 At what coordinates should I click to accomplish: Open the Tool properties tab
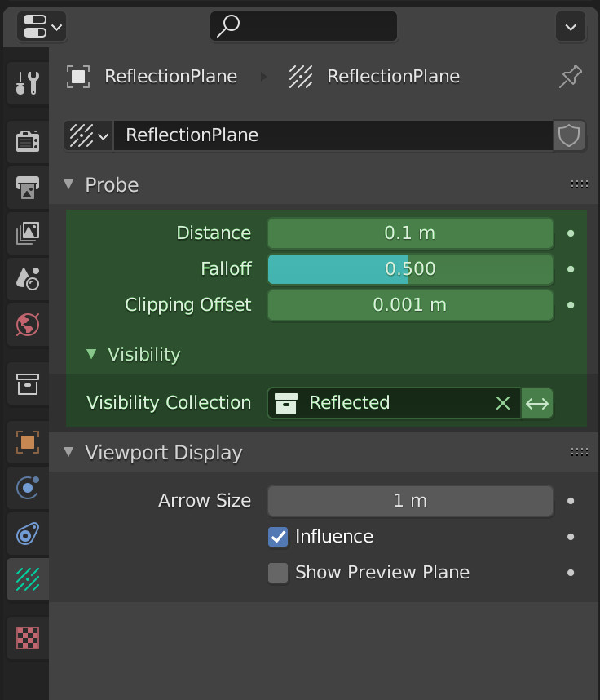28,83
